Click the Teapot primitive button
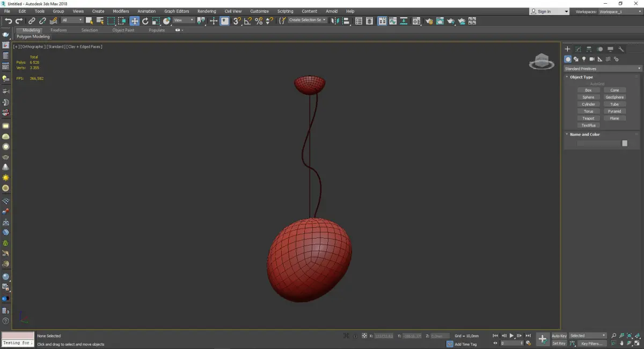 (x=588, y=118)
